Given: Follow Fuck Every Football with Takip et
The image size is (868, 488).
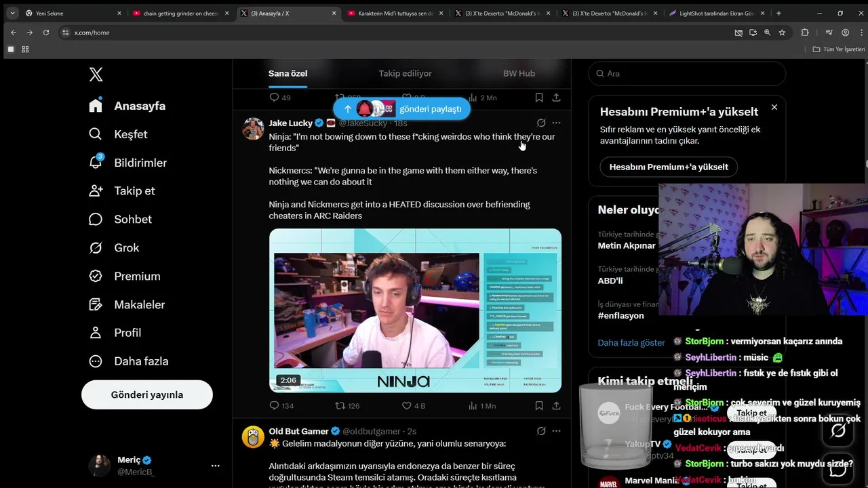Looking at the screenshot, I should [751, 413].
